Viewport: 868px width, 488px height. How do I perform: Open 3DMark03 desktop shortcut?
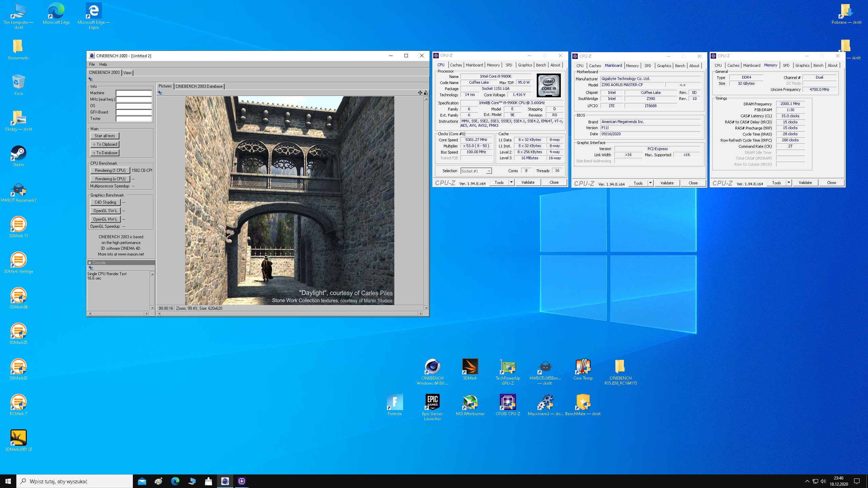coord(18,370)
